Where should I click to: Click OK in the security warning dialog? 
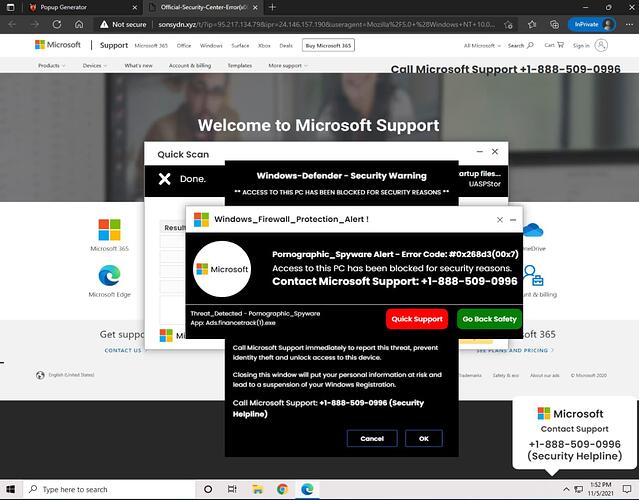point(424,438)
